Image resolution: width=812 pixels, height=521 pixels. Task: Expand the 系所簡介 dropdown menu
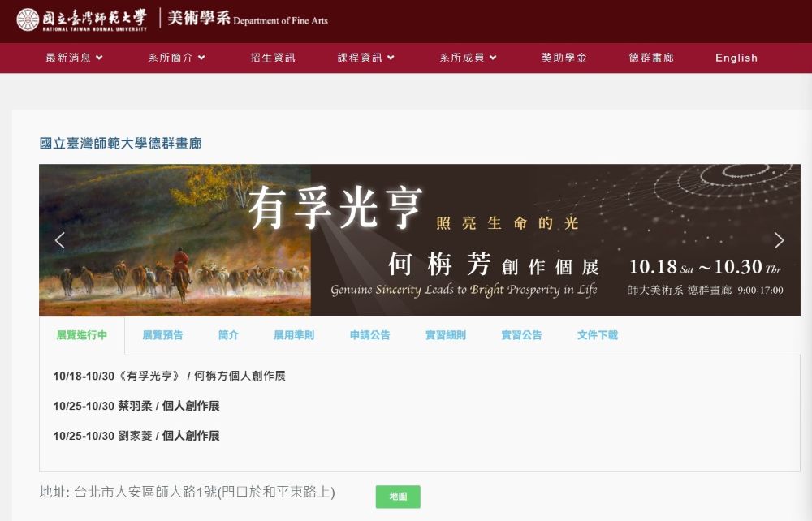[x=176, y=58]
